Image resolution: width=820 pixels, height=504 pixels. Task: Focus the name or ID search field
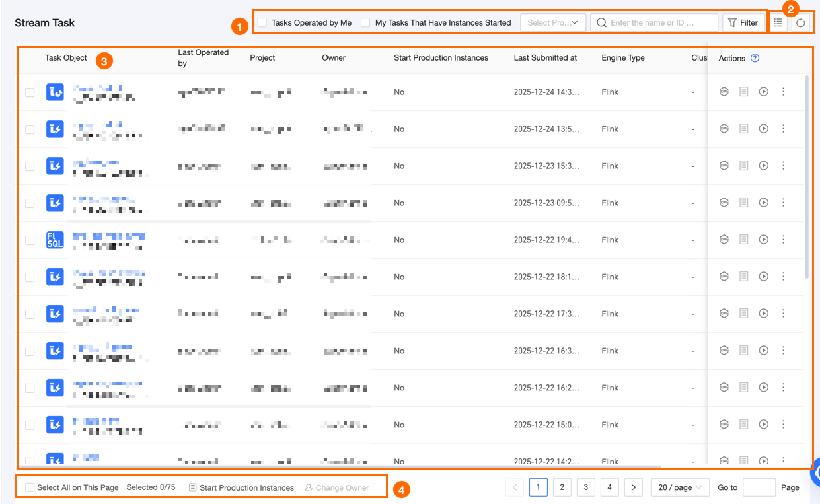tap(654, 22)
